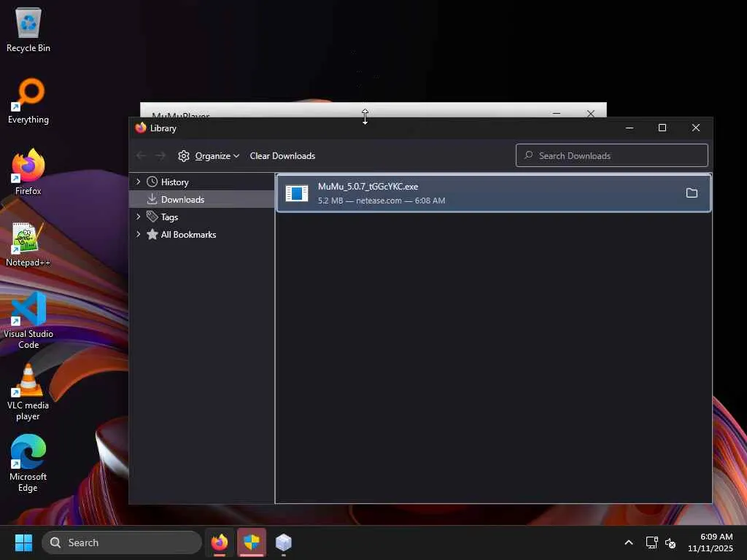Launch Firefox from the desktop shortcut

pyautogui.click(x=28, y=172)
